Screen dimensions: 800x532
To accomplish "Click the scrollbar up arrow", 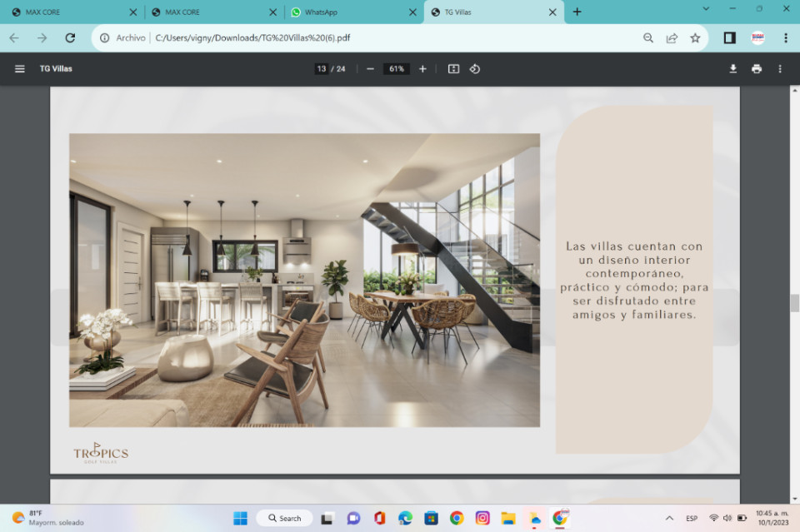I will (x=794, y=90).
